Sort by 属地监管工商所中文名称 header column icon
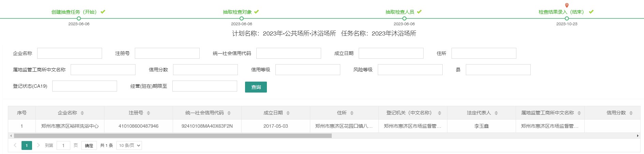644x154 pixels. [x=579, y=113]
